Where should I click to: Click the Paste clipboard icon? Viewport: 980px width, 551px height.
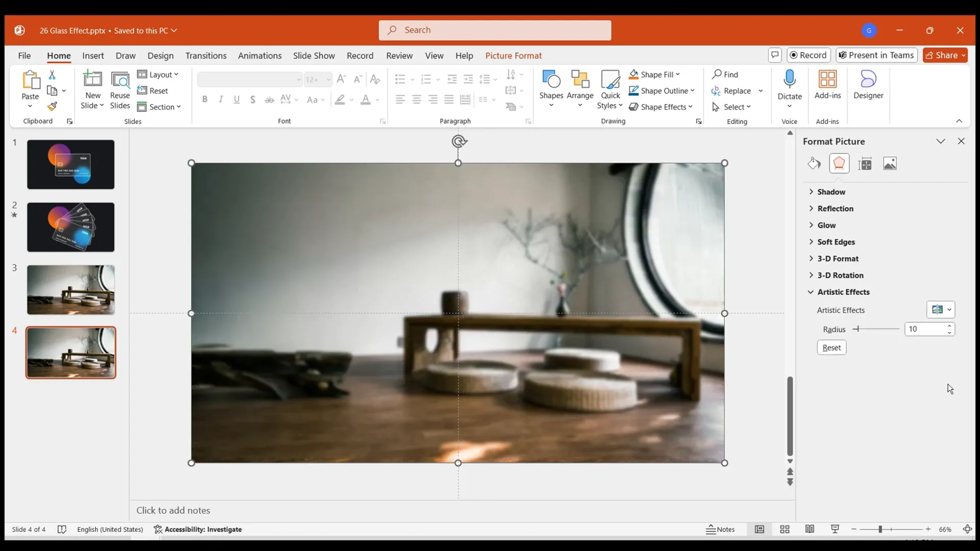[30, 80]
